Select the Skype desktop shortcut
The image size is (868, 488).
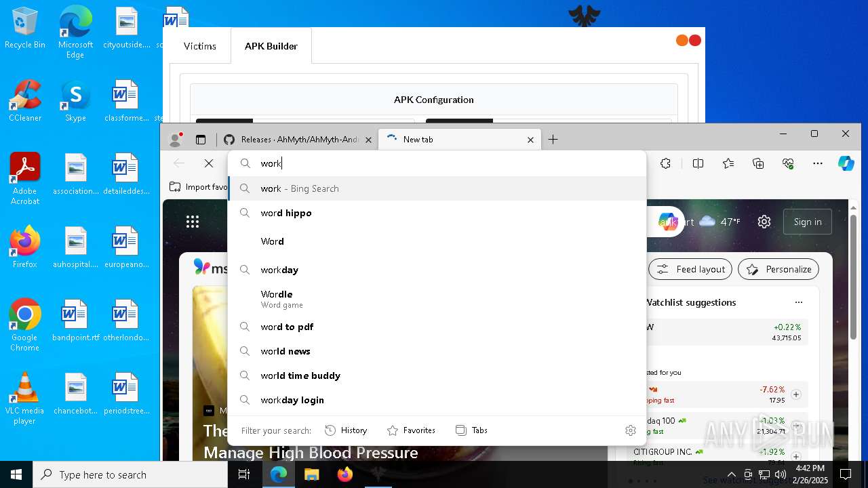pos(75,102)
